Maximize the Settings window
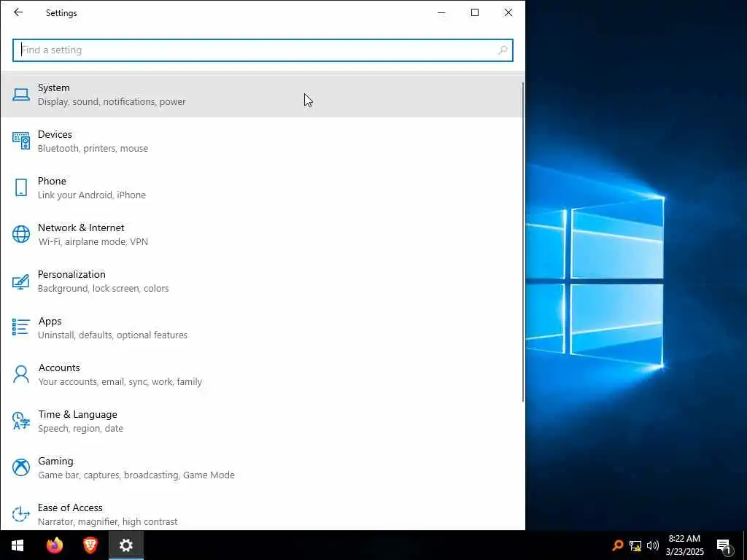The image size is (747, 560). tap(475, 12)
